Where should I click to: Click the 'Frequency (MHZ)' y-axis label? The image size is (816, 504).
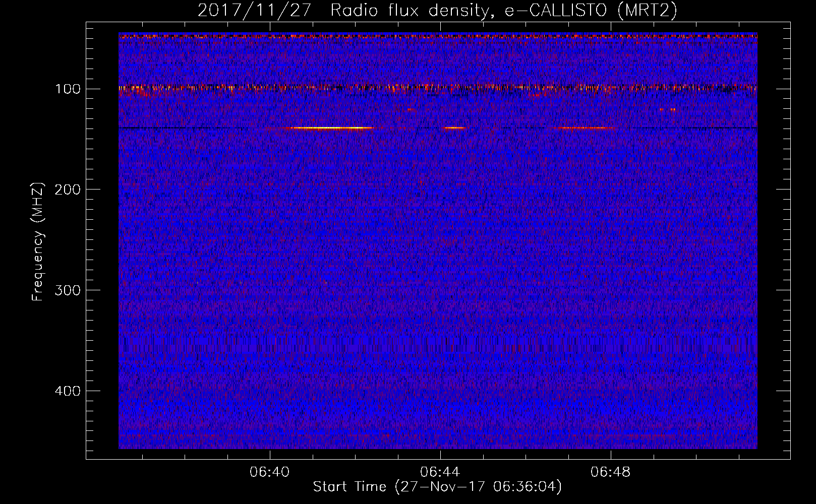(38, 242)
